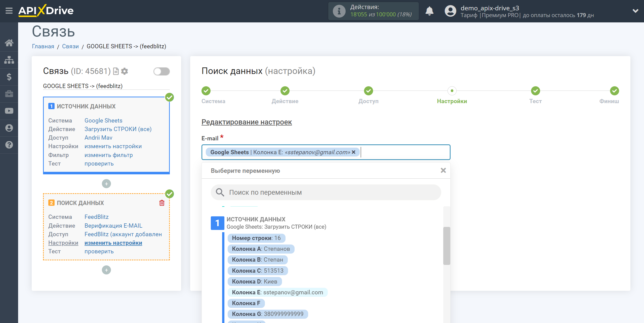Go to Тест step
The height and width of the screenshot is (323, 644).
point(536,91)
